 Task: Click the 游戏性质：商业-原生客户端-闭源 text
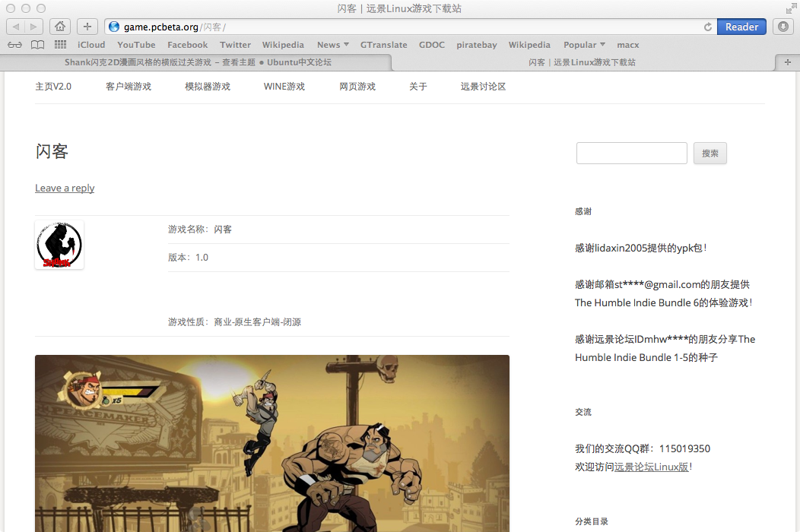point(235,322)
